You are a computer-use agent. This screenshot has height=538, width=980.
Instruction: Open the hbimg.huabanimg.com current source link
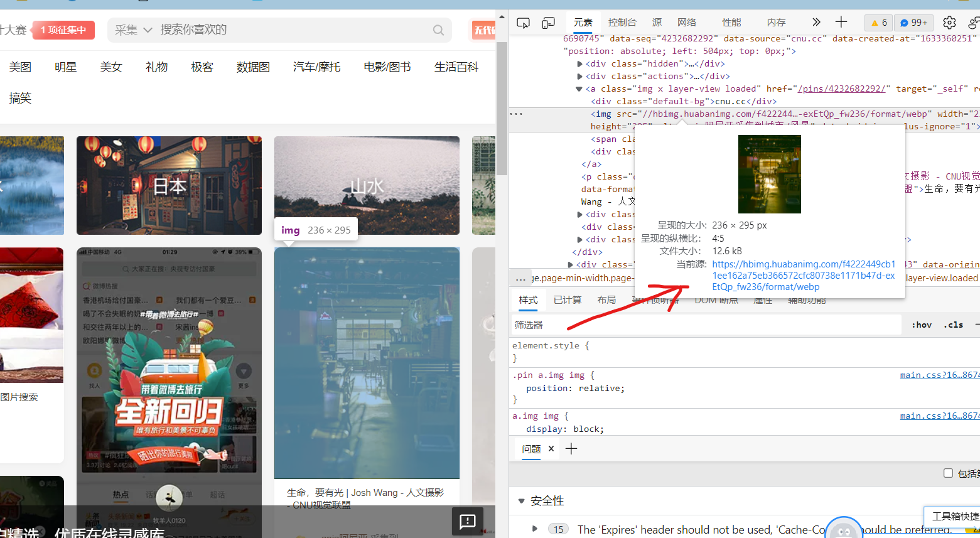pos(804,276)
